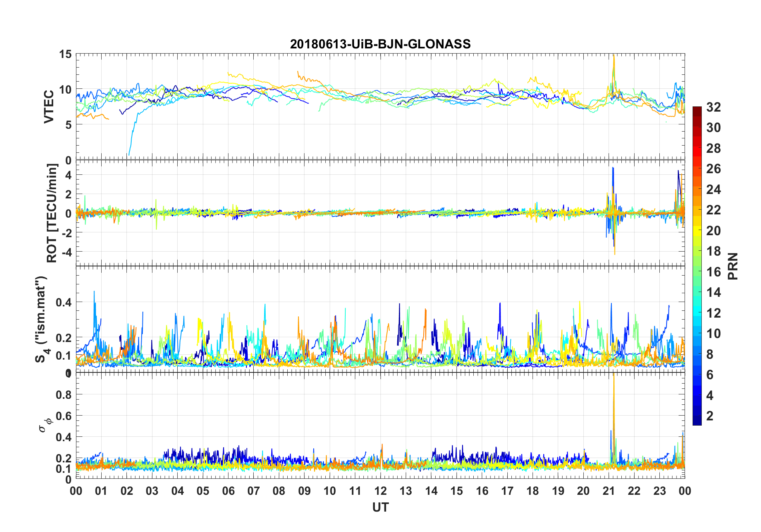
Task: Select the "21" tick on the UT axis
Action: point(609,491)
